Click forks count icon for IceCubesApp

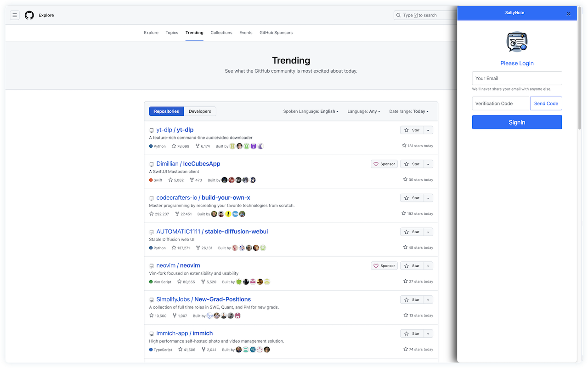[192, 180]
